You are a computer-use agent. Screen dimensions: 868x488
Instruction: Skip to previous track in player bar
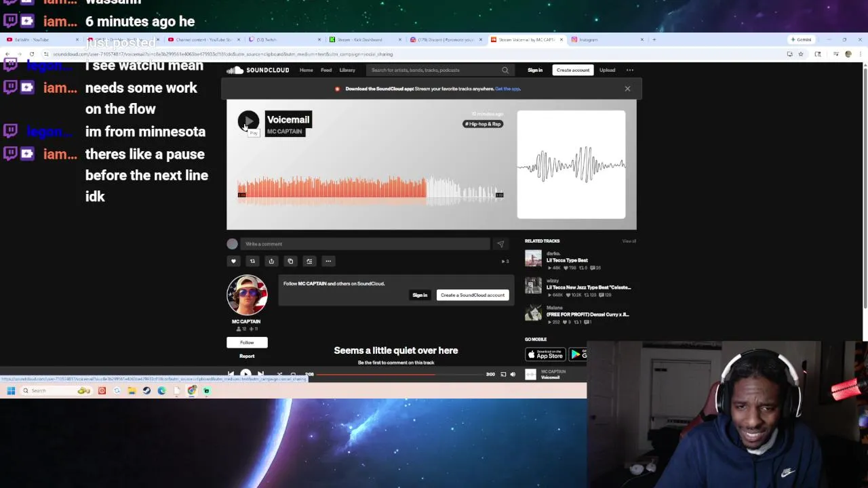click(x=231, y=374)
